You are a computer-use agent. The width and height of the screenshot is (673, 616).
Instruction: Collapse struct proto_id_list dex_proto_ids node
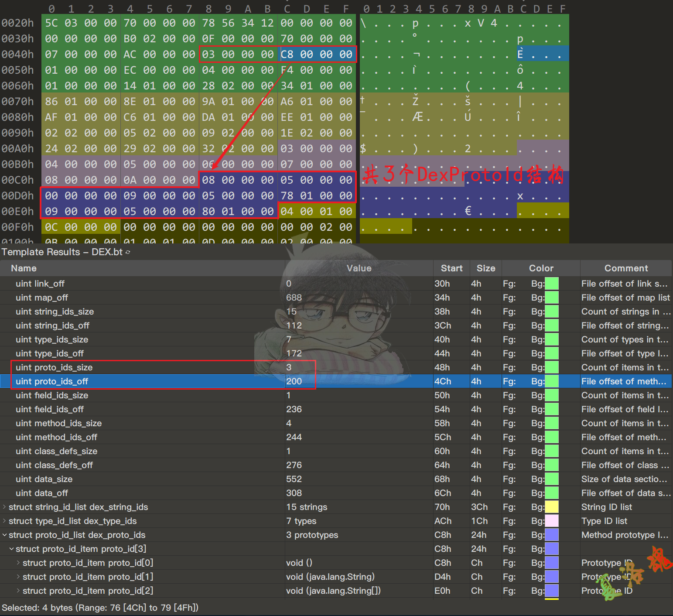point(4,535)
